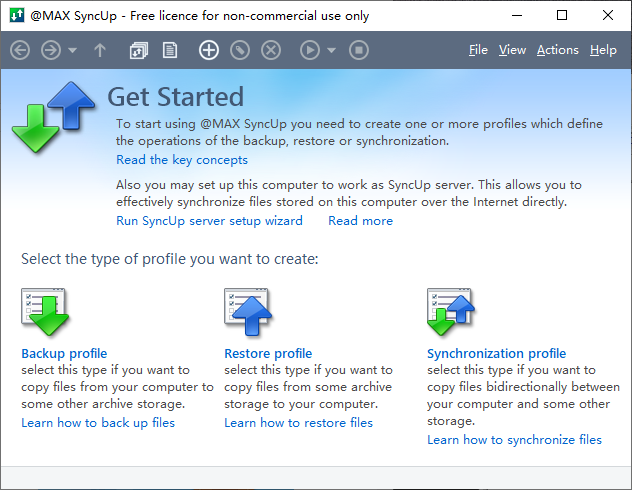Click the large Get Started arrows logo

pos(54,117)
